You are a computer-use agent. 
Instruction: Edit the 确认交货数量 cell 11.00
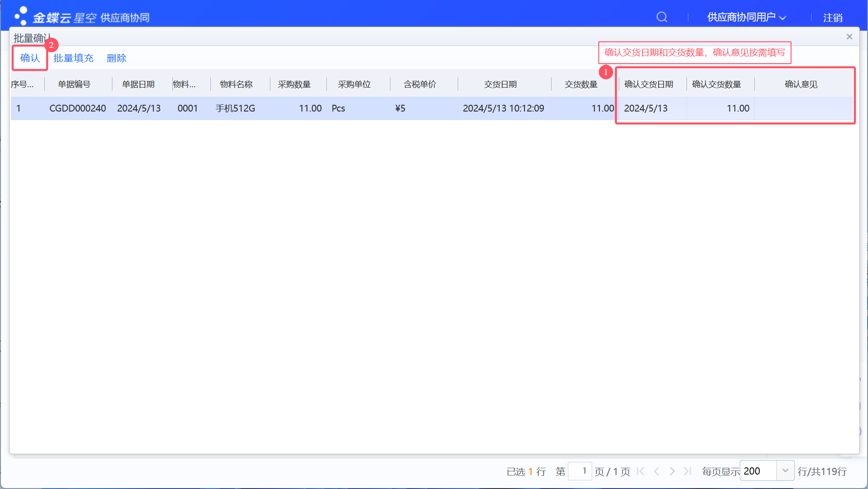tap(720, 108)
